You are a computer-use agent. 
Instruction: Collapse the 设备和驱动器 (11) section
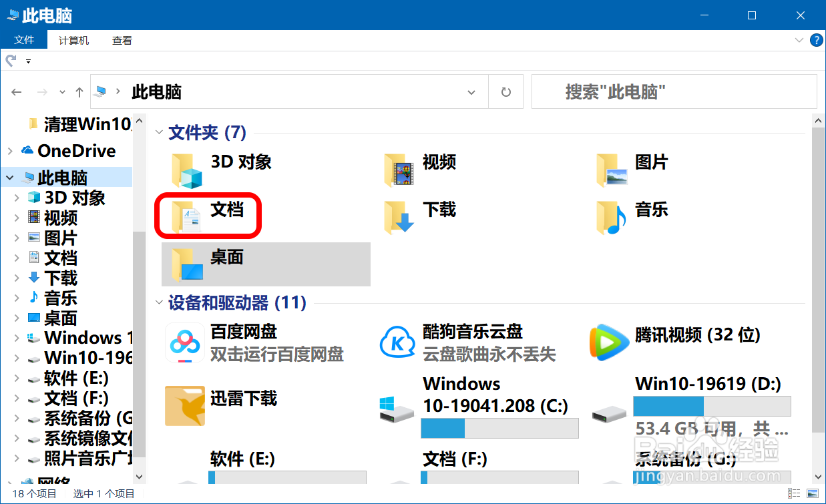(x=158, y=303)
